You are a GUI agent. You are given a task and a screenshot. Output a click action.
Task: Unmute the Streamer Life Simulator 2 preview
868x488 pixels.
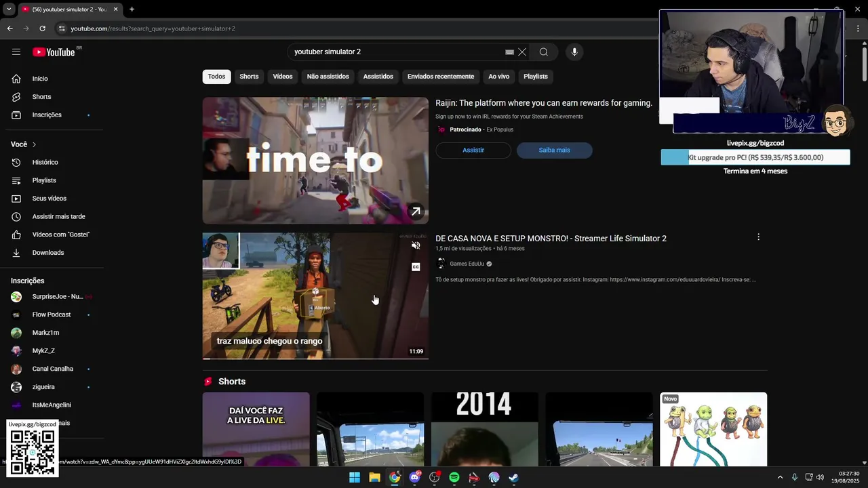click(416, 245)
